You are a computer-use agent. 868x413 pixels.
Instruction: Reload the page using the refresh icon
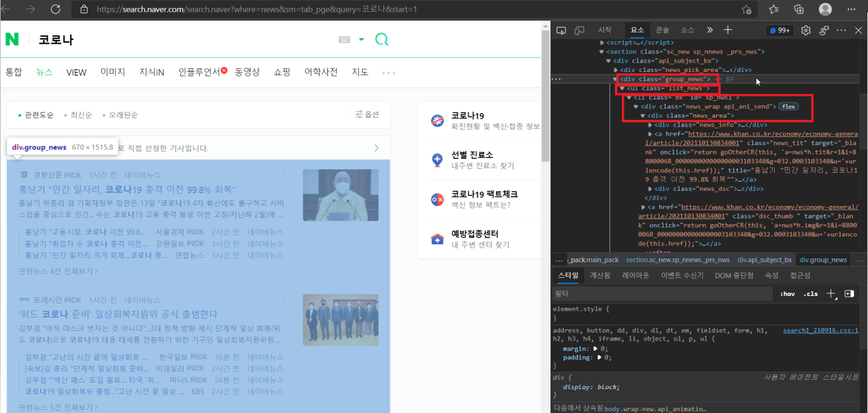[x=55, y=9]
